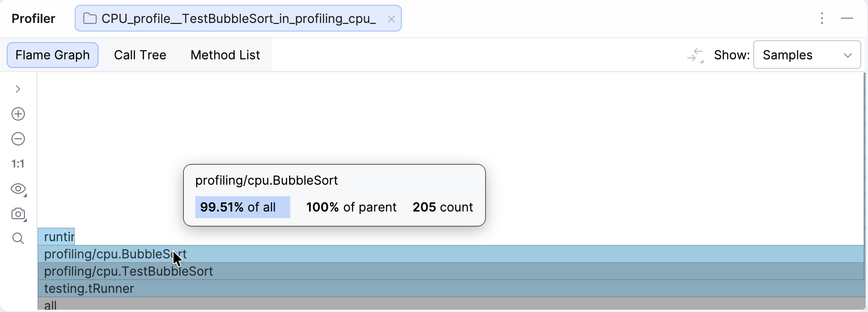The height and width of the screenshot is (312, 868).
Task: Switch to the Method List tab
Action: (x=225, y=55)
